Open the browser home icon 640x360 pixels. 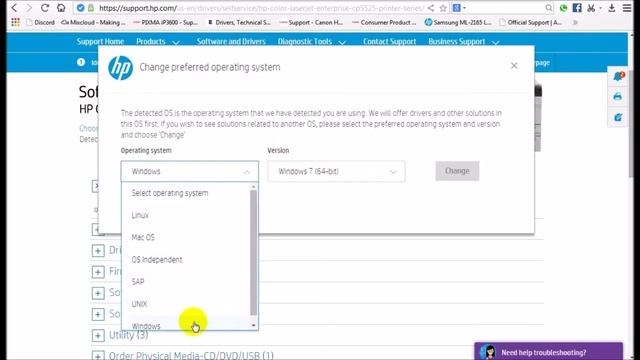pos(61,8)
